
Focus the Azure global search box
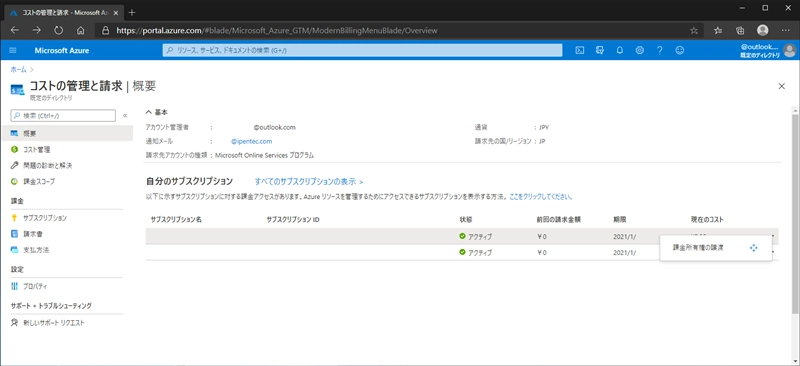(362, 50)
